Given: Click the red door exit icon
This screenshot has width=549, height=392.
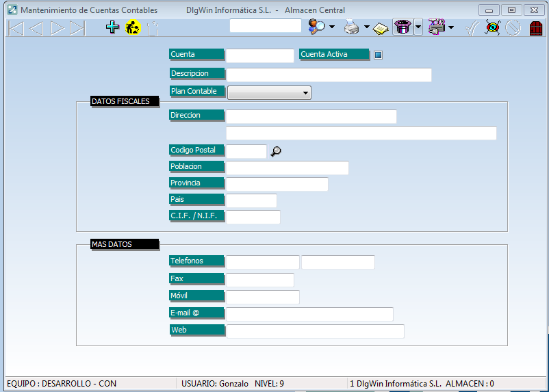Looking at the screenshot, I should point(536,27).
